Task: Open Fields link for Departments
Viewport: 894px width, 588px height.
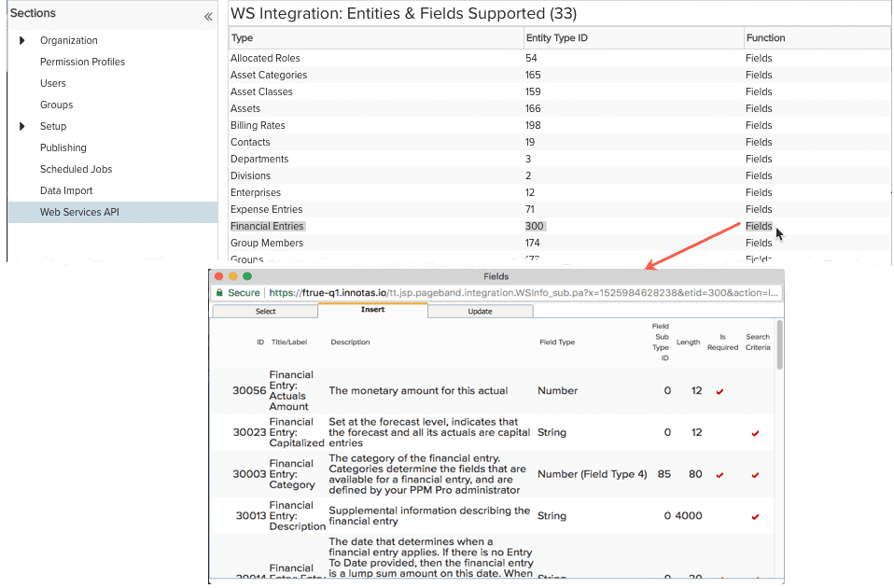Action: (x=759, y=159)
